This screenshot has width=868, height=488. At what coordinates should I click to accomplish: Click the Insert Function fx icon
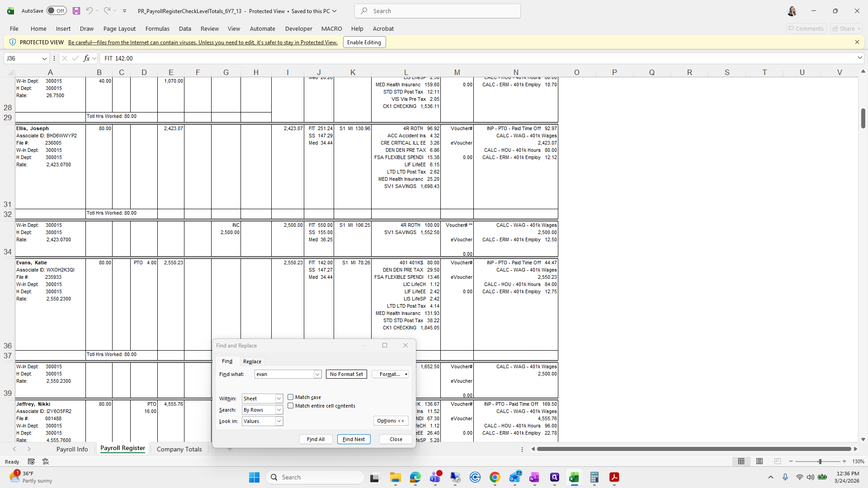coord(86,58)
